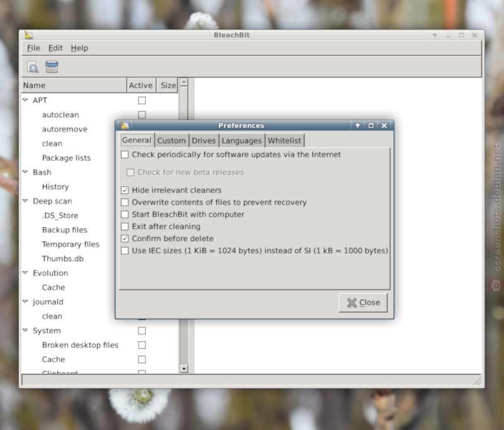Enable Start BleachBit with computer
The image size is (504, 430).
point(125,214)
